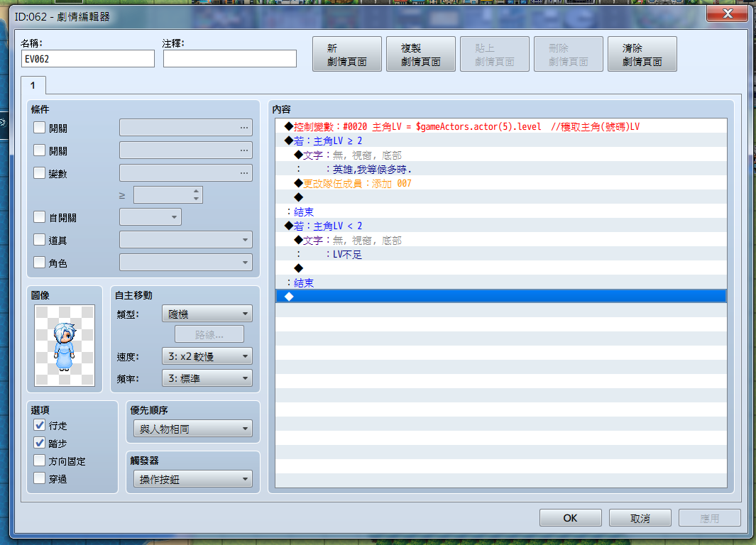Image resolution: width=756 pixels, height=545 pixels.
Task: Select the LV不足 text line
Action: (501, 254)
